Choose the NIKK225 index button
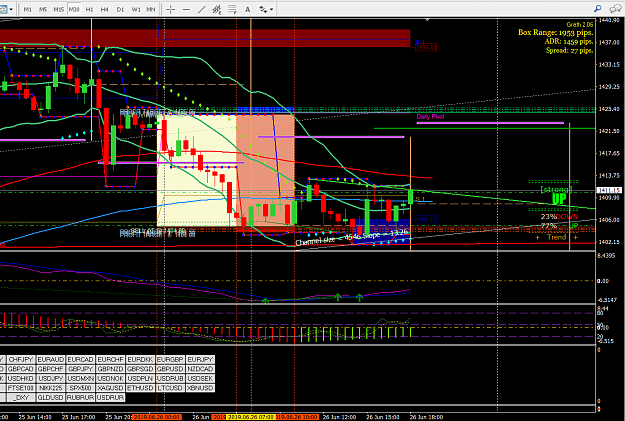625x421 pixels. [x=51, y=388]
